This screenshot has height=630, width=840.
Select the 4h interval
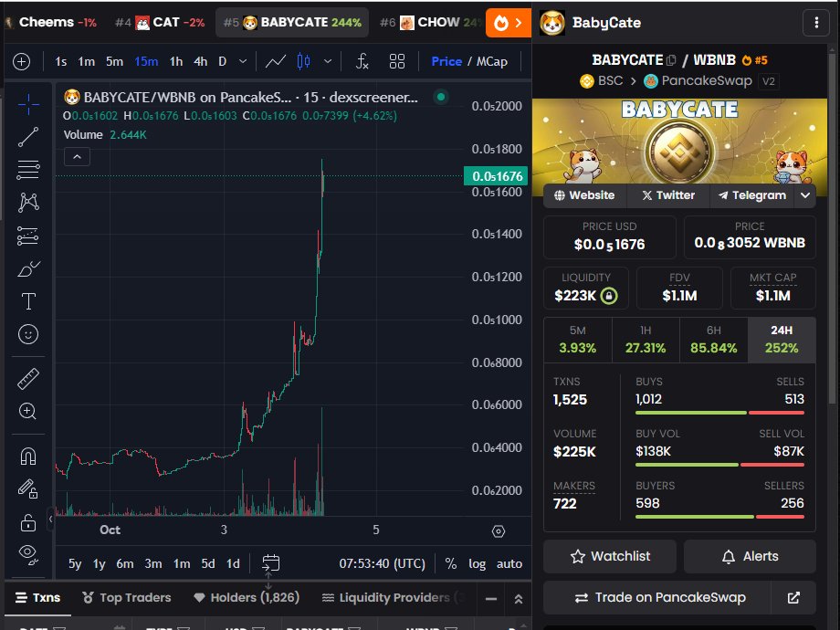(x=200, y=61)
